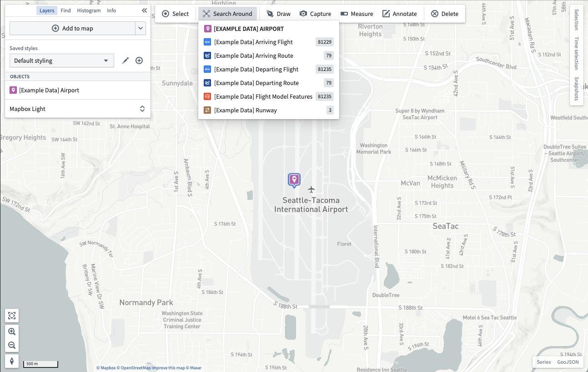Click the Add to map button
This screenshot has width=588, height=372.
click(72, 28)
